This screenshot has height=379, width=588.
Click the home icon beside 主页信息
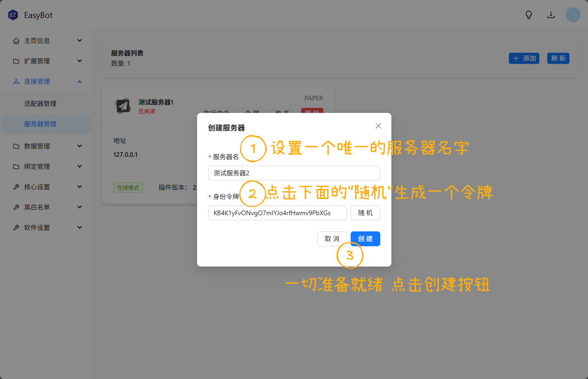(x=16, y=41)
